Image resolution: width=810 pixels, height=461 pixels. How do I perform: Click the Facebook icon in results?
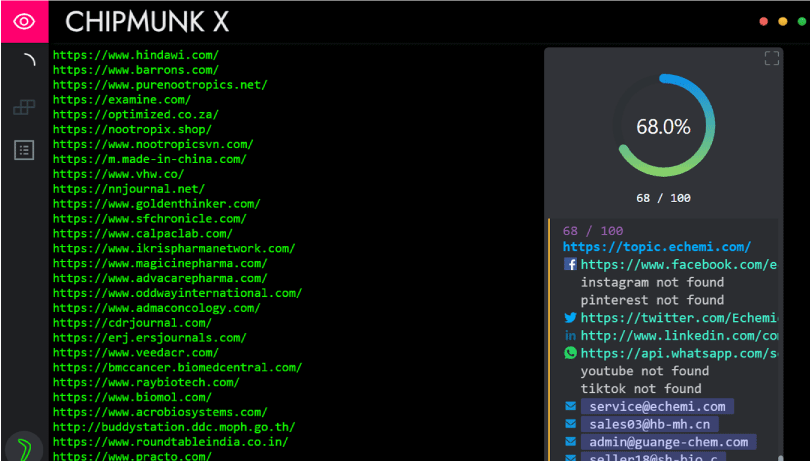[570, 265]
